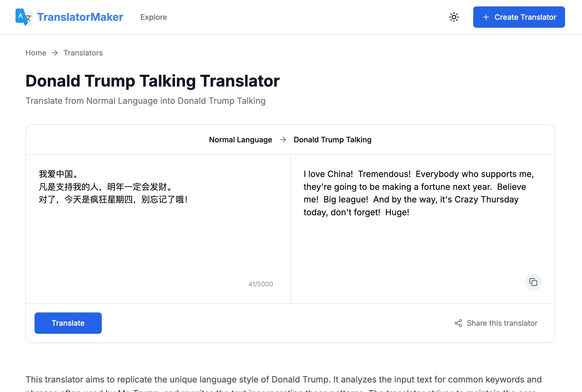Open Translators breadcrumb link
Image resolution: width=582 pixels, height=392 pixels.
point(83,53)
